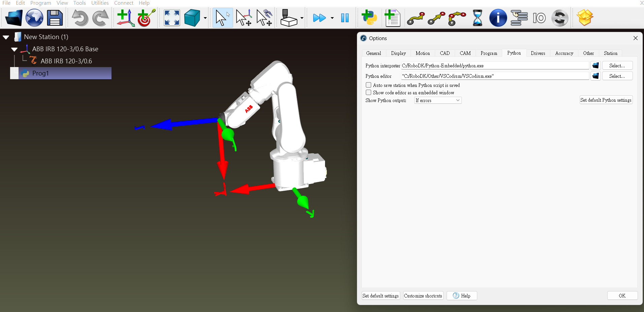Click the Add target icon
Image resolution: width=644 pixels, height=312 pixels.
click(x=146, y=18)
